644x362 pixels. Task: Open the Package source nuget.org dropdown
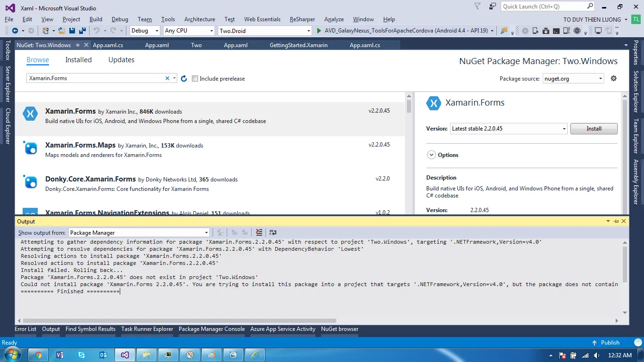tap(573, 79)
